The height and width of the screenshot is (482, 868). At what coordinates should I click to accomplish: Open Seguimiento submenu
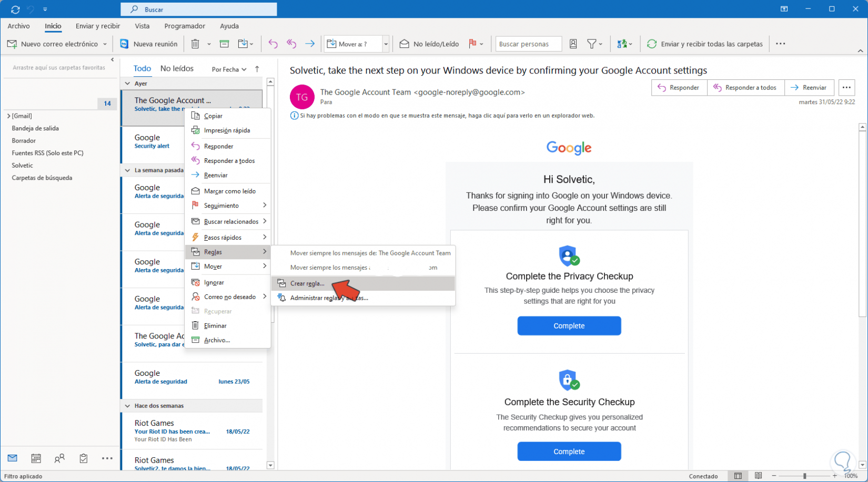(228, 206)
